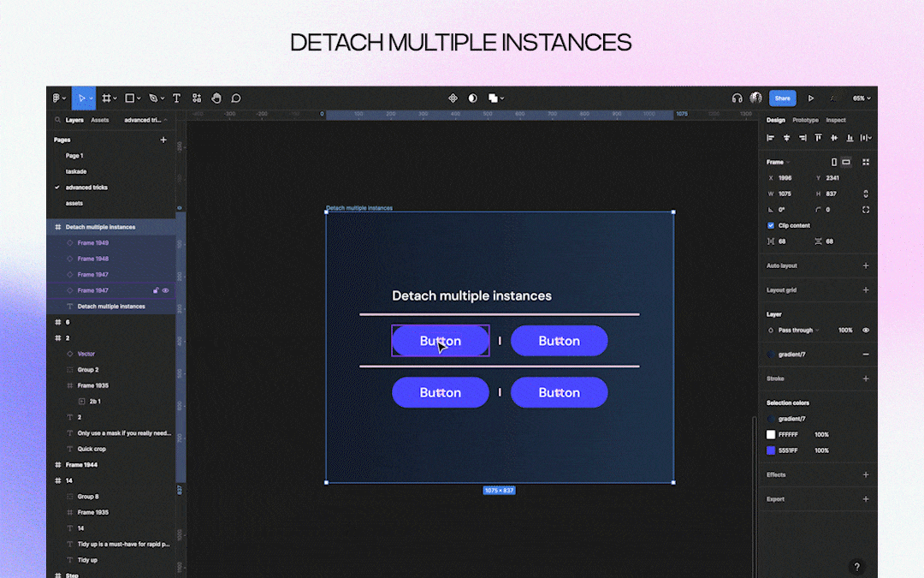Add an Effect
This screenshot has height=578, width=924.
click(866, 474)
